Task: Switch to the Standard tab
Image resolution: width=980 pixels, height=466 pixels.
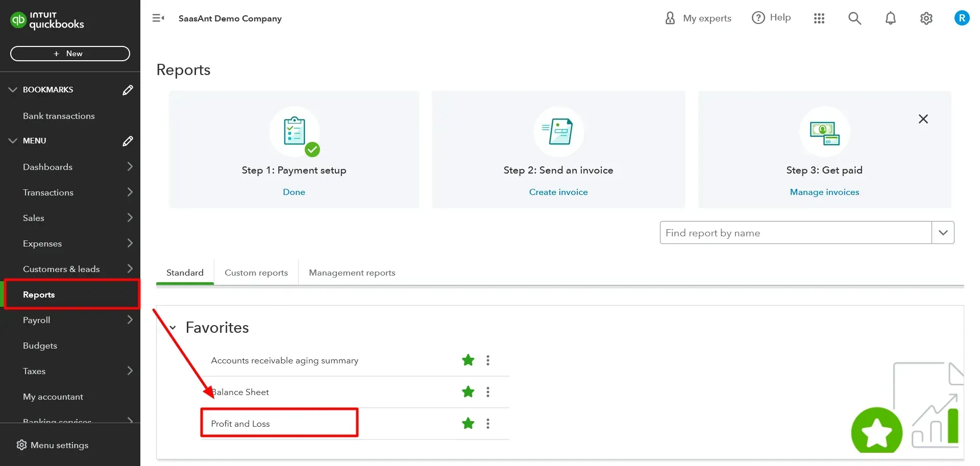Action: (185, 273)
